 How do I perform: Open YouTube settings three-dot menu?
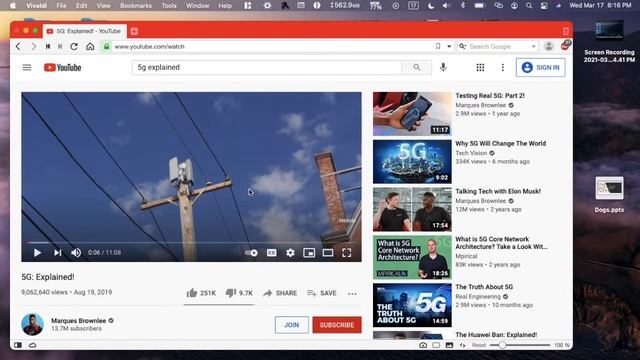tap(503, 67)
